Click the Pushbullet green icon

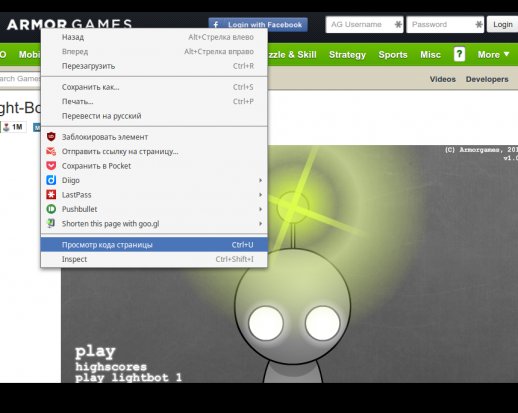pos(51,209)
